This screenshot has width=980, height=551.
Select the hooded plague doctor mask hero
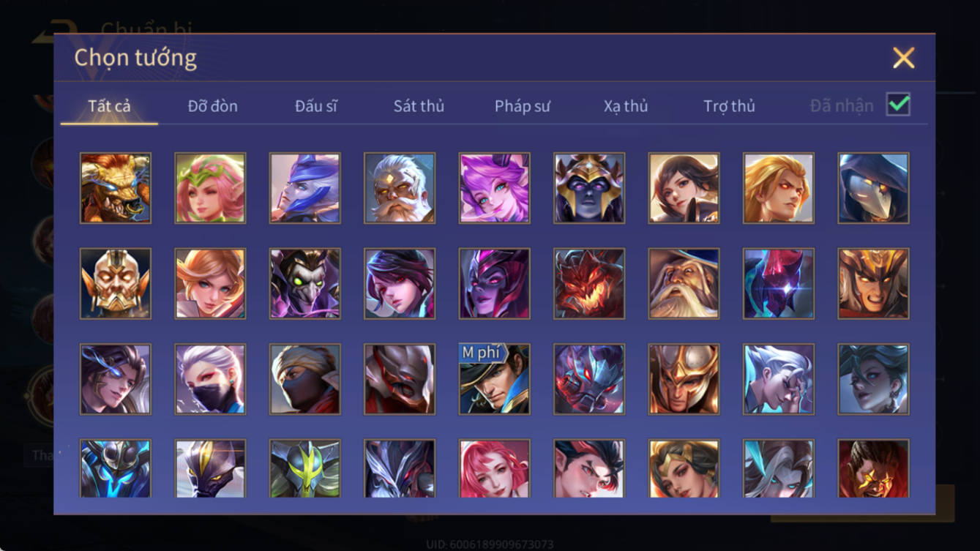tap(874, 188)
